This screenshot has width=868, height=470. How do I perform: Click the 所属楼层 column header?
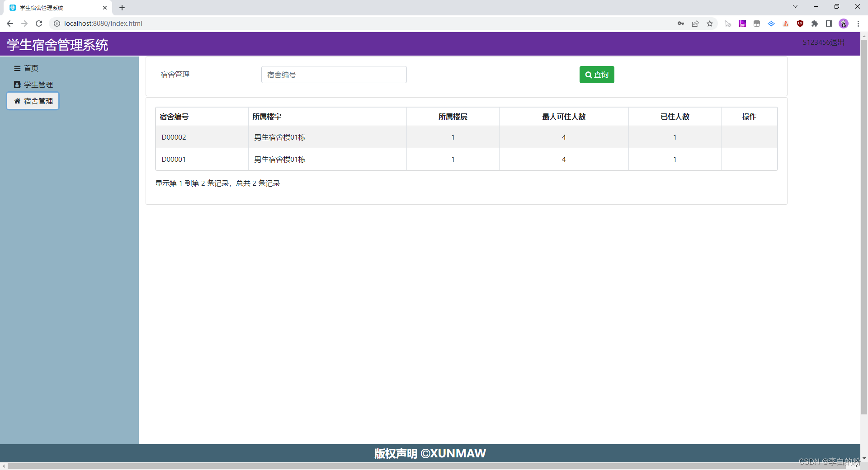point(453,117)
